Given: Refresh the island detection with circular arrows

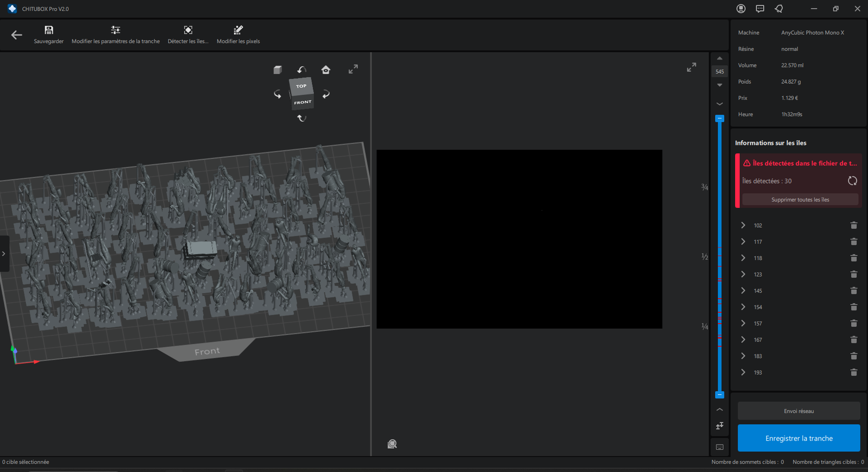Looking at the screenshot, I should [x=853, y=181].
